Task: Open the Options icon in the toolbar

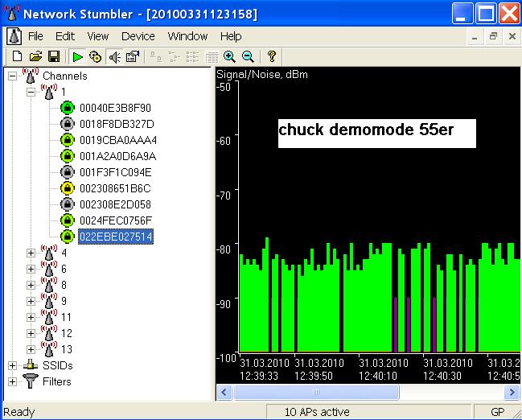Action: pyautogui.click(x=133, y=57)
